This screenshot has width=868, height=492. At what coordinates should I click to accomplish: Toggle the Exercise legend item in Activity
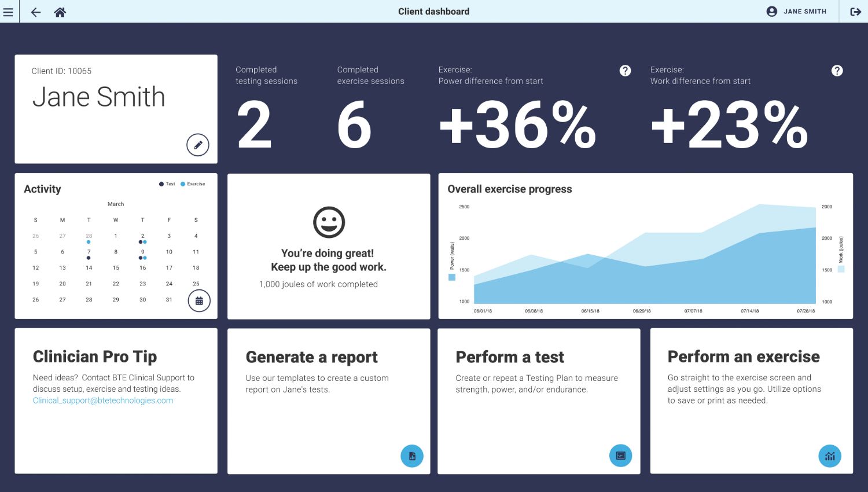pos(193,184)
